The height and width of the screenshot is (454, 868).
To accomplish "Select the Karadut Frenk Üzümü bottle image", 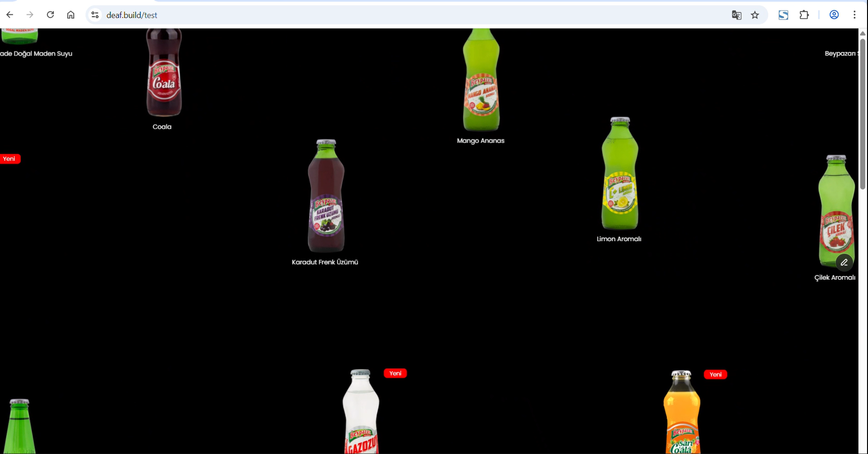I will tap(326, 196).
